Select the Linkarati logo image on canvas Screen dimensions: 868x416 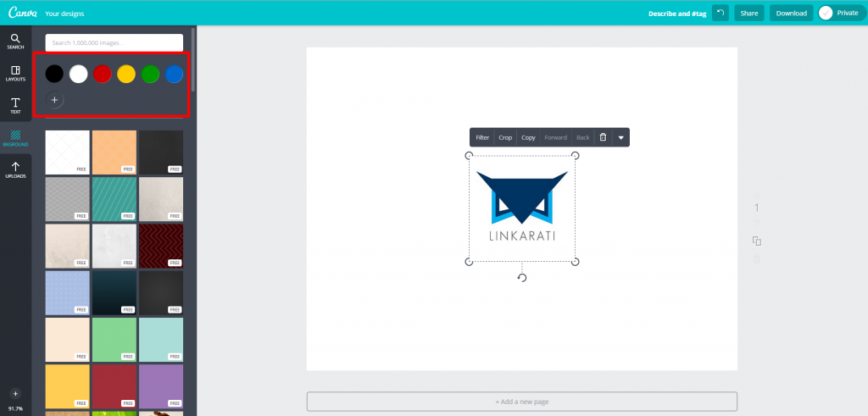[x=522, y=208]
